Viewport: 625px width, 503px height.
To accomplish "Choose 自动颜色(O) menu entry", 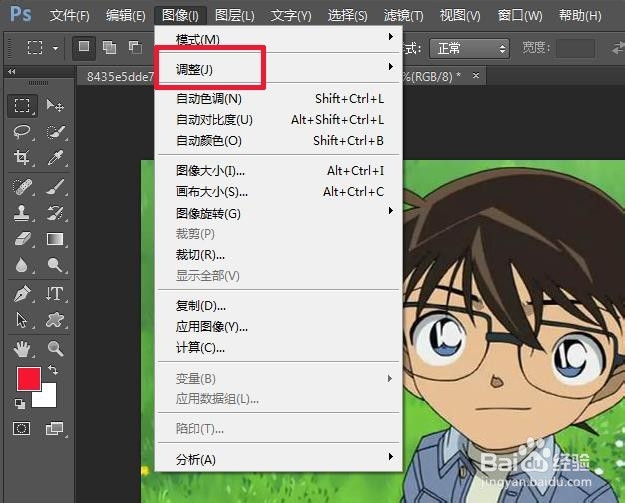I will (278, 140).
